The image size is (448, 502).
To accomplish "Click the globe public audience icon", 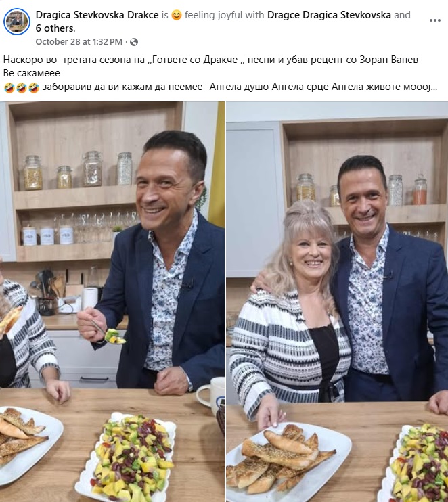I will (x=134, y=42).
